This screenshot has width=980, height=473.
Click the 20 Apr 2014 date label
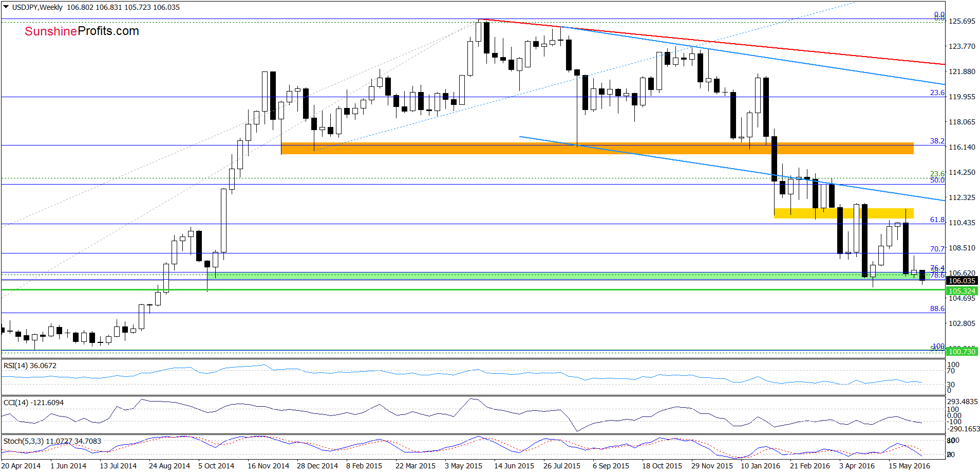coord(21,466)
